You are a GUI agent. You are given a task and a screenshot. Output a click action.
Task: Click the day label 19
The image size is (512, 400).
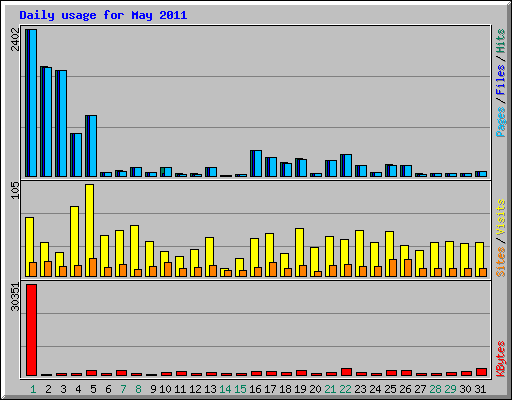click(300, 389)
